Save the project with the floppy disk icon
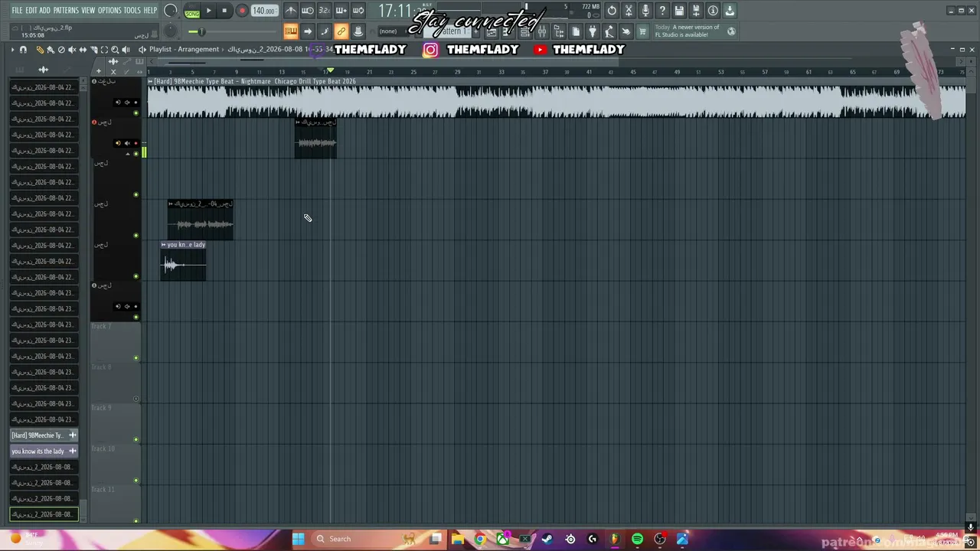The image size is (980, 551). [x=679, y=11]
